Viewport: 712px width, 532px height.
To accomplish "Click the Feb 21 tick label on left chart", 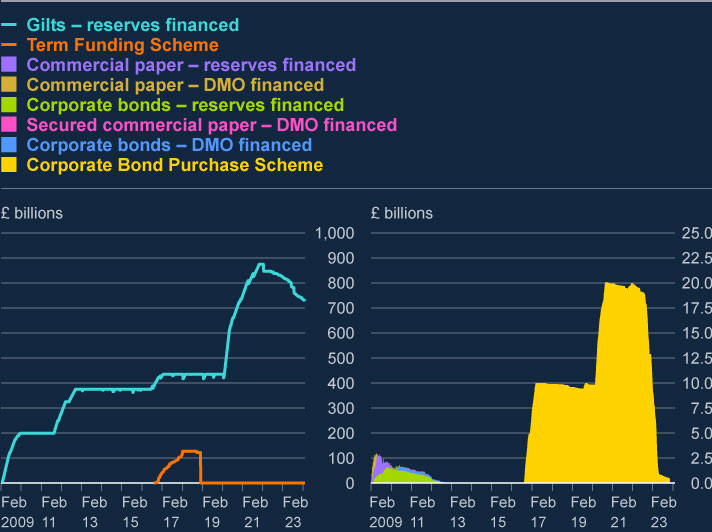I will pyautogui.click(x=255, y=512).
